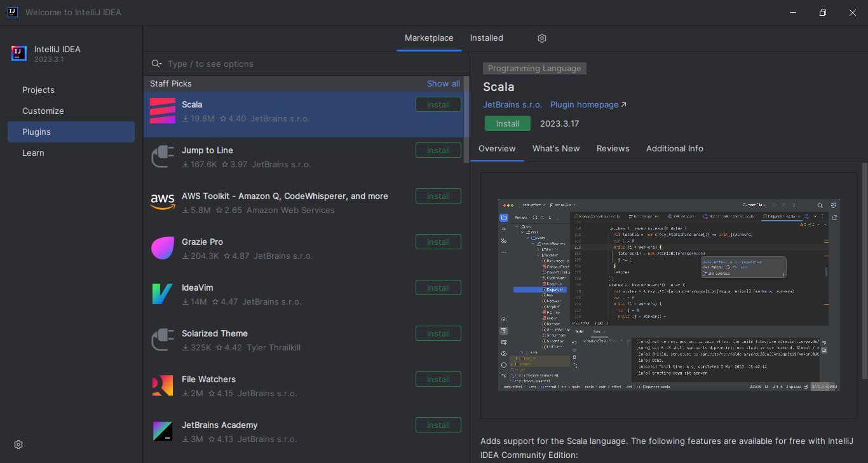The height and width of the screenshot is (463, 868).
Task: Click the IdeaVim logo icon
Action: tap(163, 294)
